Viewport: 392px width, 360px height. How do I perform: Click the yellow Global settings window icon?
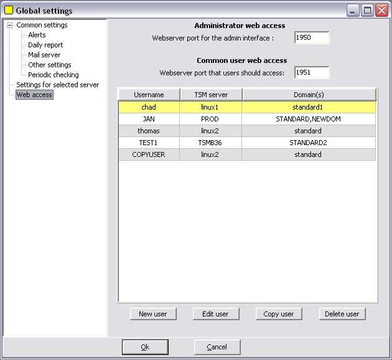click(8, 11)
